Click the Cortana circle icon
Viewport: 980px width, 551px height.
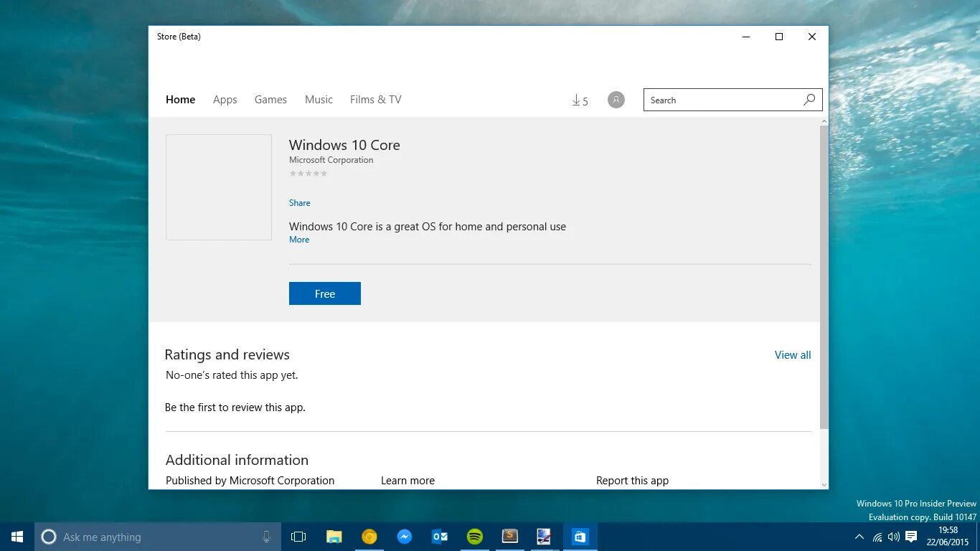49,537
